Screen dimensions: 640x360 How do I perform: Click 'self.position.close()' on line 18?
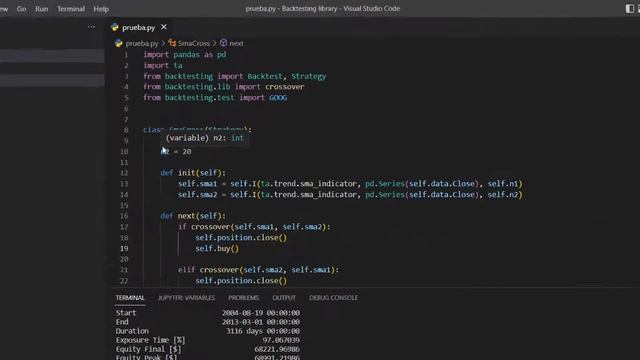241,238
